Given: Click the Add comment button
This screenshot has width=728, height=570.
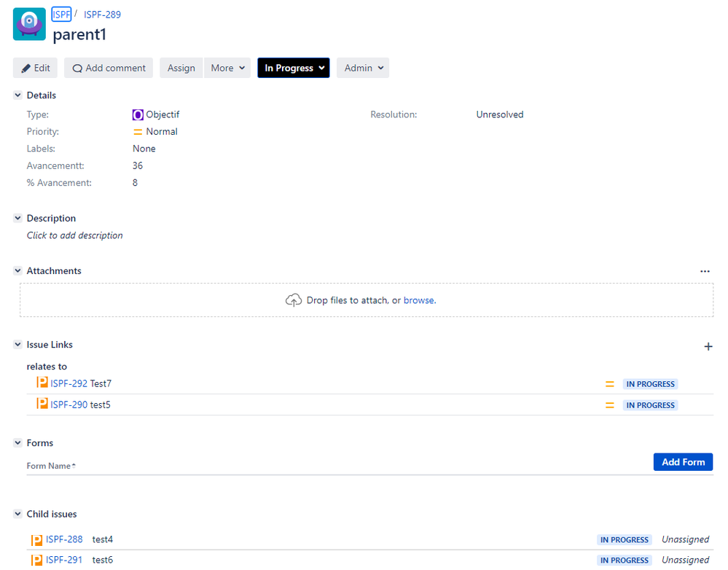Looking at the screenshot, I should click(109, 69).
